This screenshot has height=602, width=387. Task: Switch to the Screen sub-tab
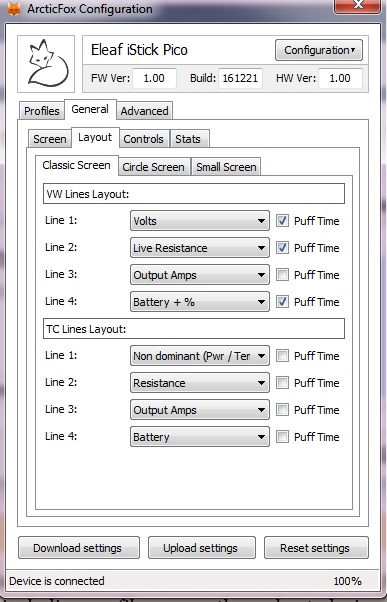tap(50, 139)
